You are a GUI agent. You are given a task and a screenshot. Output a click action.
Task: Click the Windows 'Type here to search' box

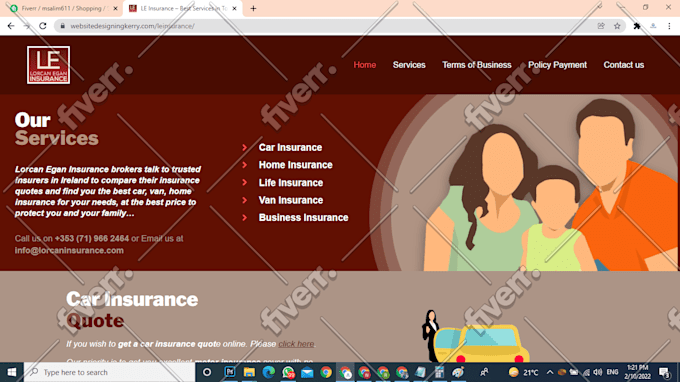109,372
